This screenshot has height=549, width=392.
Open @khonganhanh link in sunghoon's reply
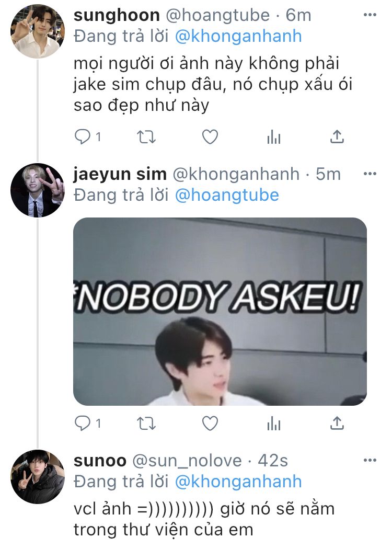click(x=238, y=36)
